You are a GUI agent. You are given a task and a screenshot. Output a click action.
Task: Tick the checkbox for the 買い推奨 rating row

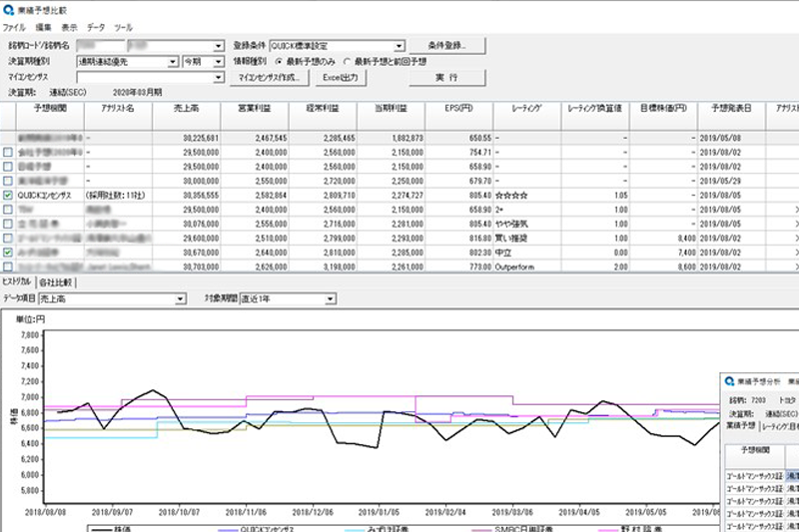tap(8, 238)
